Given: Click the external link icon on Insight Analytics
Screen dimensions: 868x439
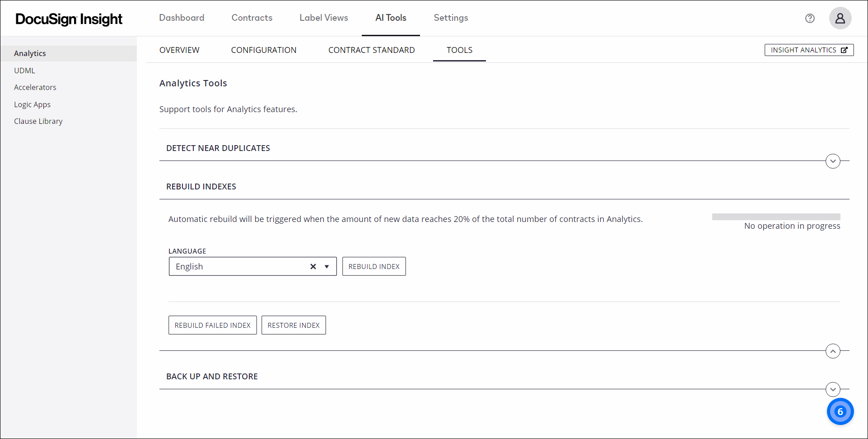Looking at the screenshot, I should click(844, 50).
